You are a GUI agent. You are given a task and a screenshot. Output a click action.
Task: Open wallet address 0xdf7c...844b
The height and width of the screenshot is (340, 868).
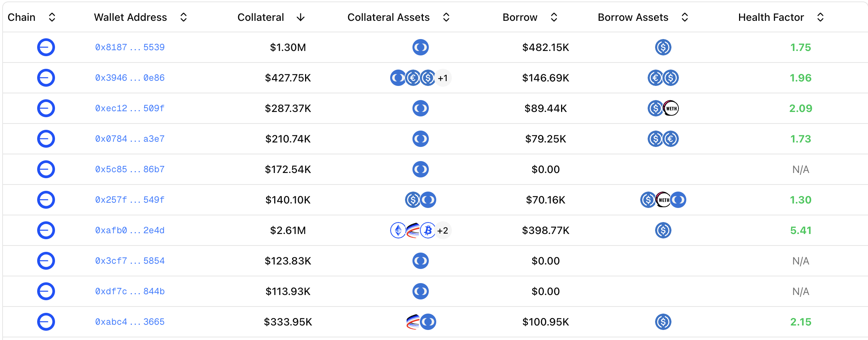pyautogui.click(x=130, y=291)
